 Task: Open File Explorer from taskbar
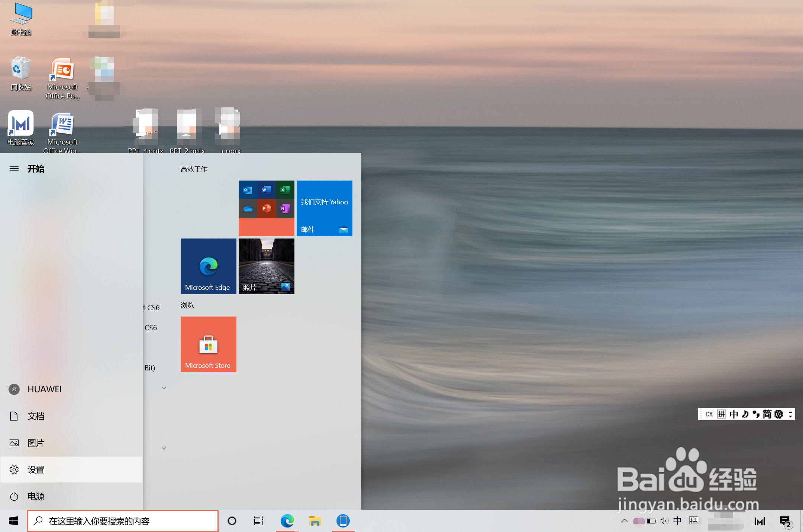[315, 521]
